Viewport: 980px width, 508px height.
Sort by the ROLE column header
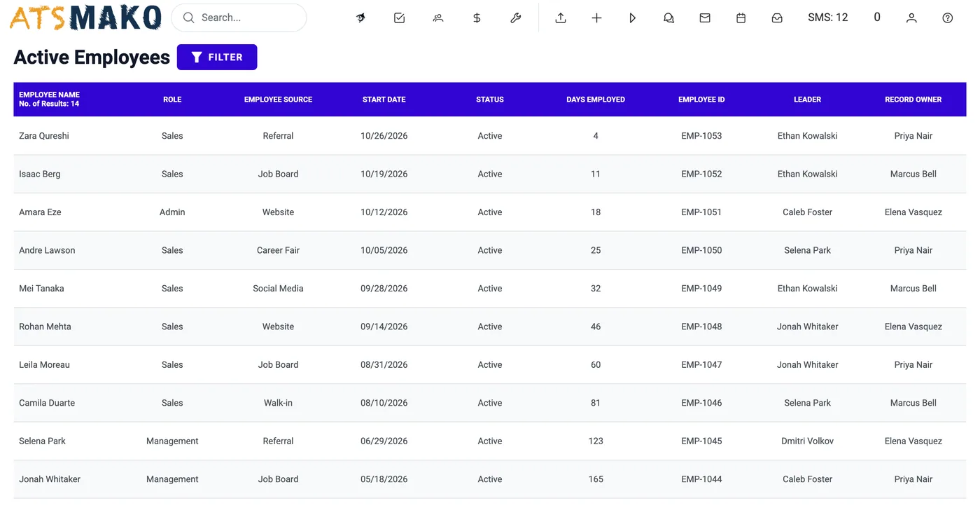[x=172, y=99]
